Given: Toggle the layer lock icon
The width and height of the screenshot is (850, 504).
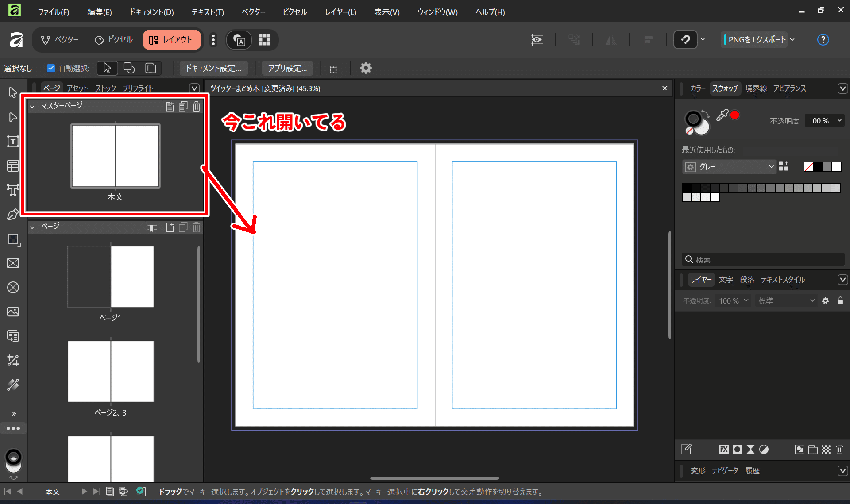Looking at the screenshot, I should pos(840,301).
